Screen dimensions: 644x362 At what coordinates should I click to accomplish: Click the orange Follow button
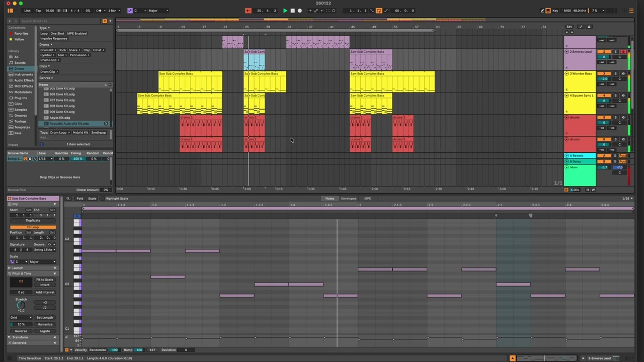[x=248, y=11]
